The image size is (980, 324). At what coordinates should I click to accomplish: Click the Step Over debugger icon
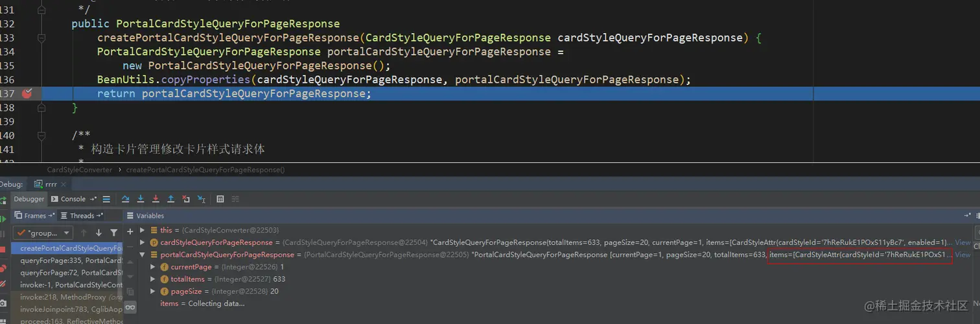(x=126, y=199)
